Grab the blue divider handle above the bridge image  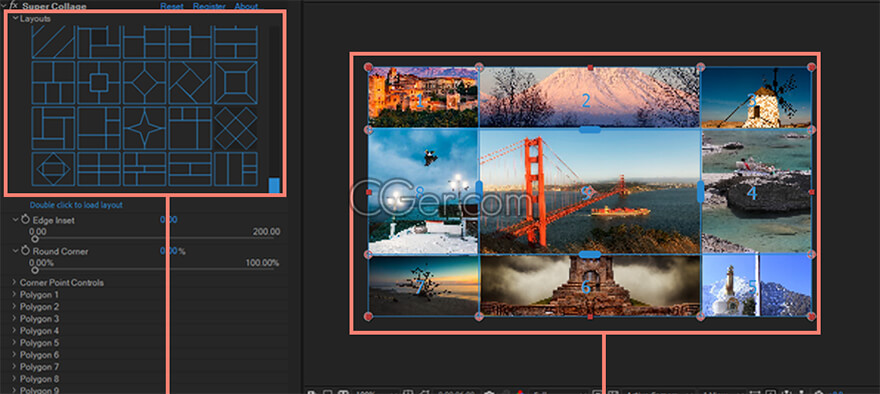click(x=590, y=130)
